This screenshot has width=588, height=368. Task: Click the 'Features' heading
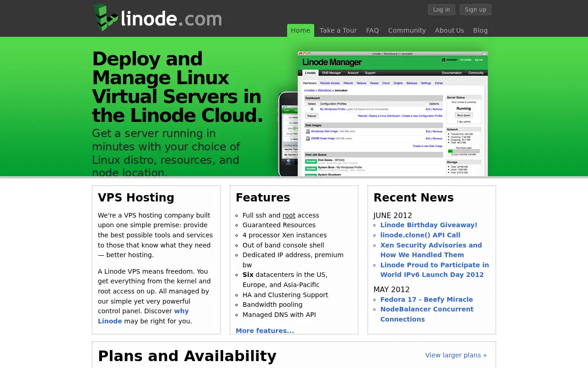tap(263, 198)
